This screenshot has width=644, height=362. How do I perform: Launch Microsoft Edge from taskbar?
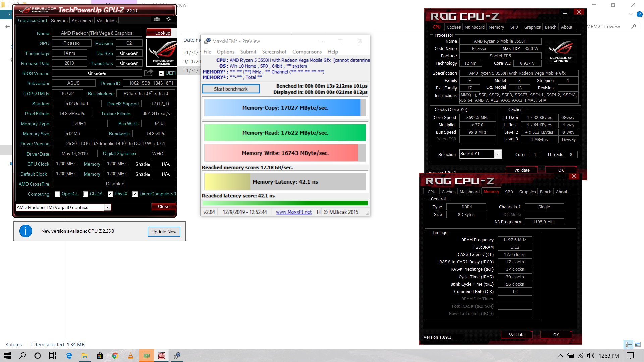(69, 356)
